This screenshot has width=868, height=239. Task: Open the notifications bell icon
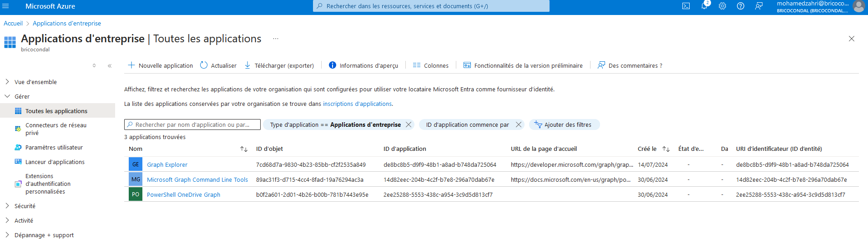(x=704, y=6)
